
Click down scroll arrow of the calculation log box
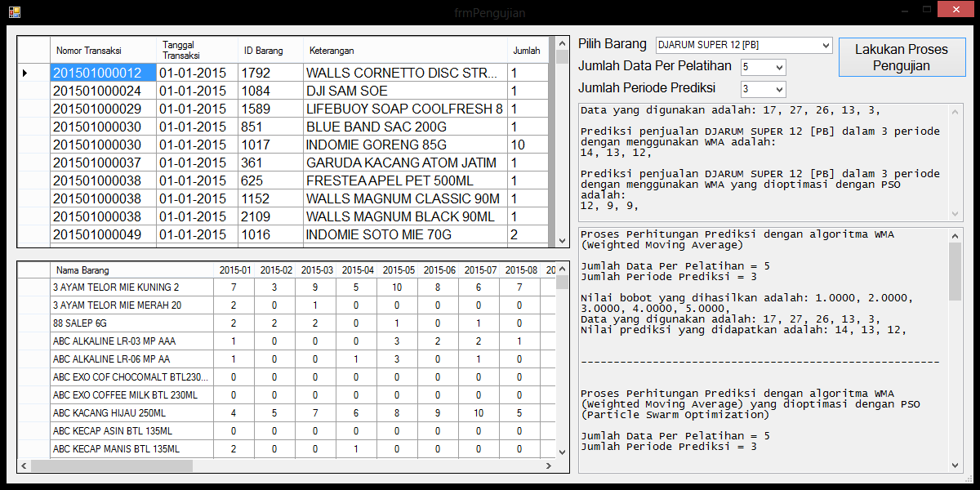(955, 465)
